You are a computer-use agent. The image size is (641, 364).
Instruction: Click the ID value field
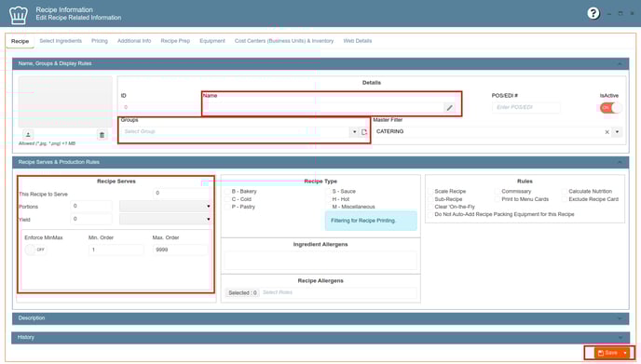[160, 107]
